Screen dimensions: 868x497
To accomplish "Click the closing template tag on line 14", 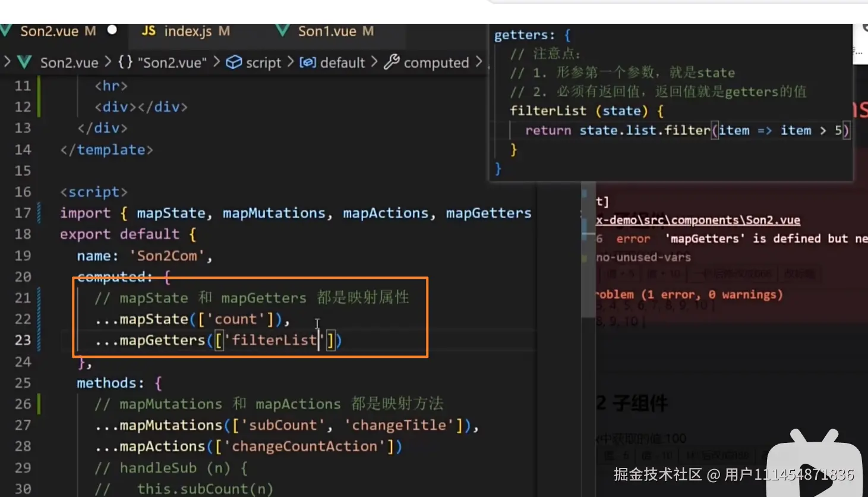I will [107, 150].
